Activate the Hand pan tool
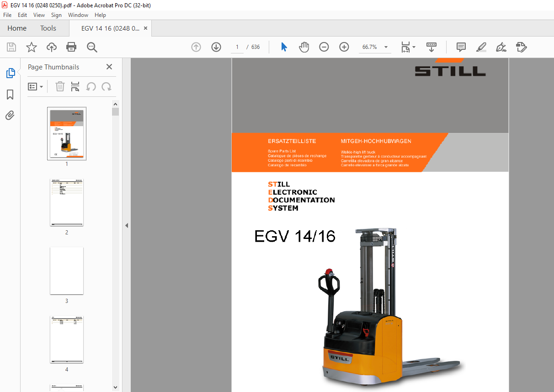The image size is (554, 392). [304, 47]
